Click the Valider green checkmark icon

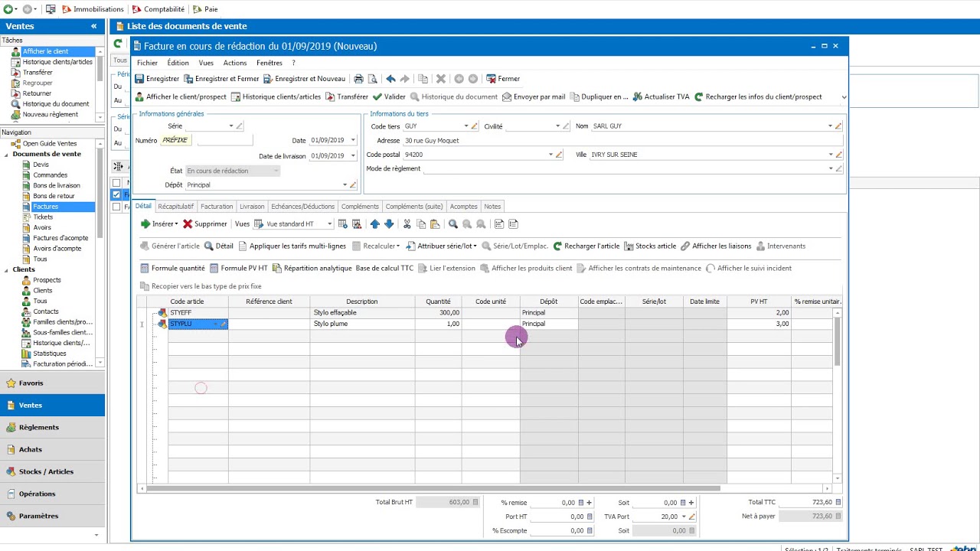(x=377, y=97)
